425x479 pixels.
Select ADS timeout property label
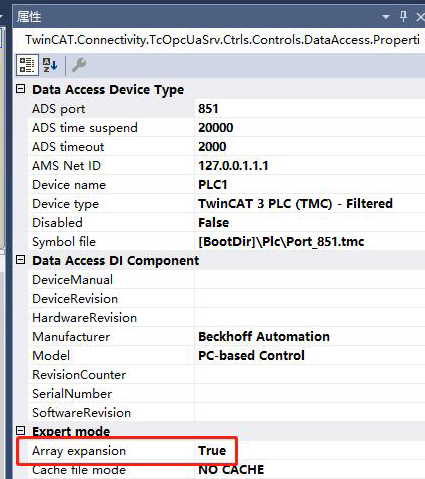68,147
